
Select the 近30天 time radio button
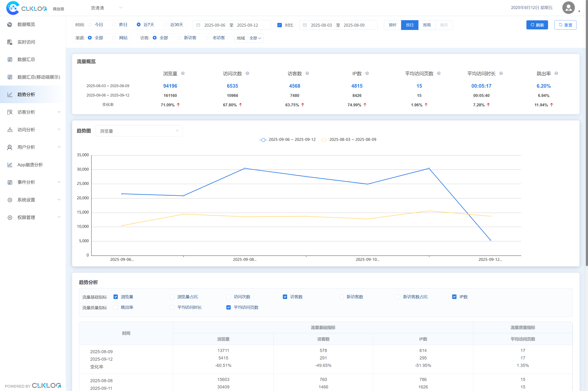tap(165, 25)
